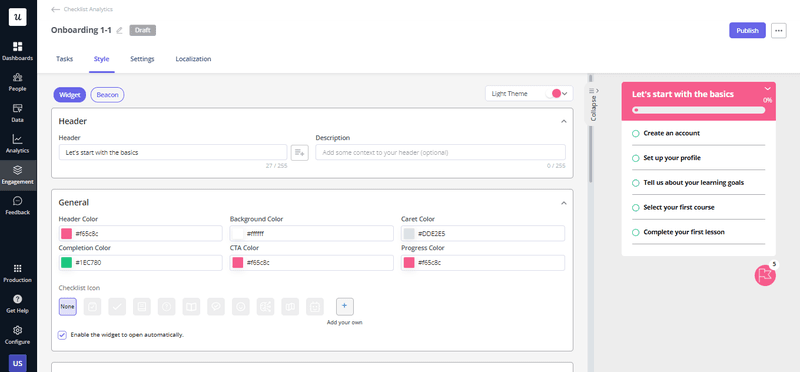Go to the People section
Screen dimensions: 800x372
pos(18,82)
